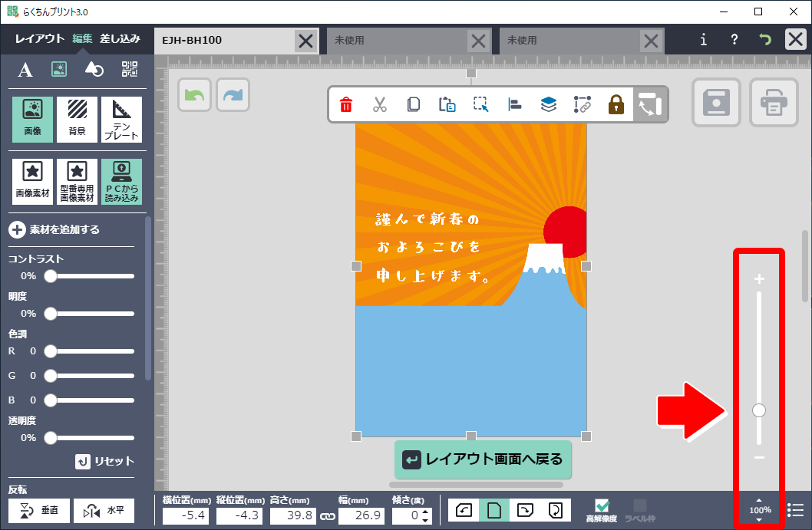Screen dimensions: 812x530
Task: Open help with the question mark icon
Action: 734,39
